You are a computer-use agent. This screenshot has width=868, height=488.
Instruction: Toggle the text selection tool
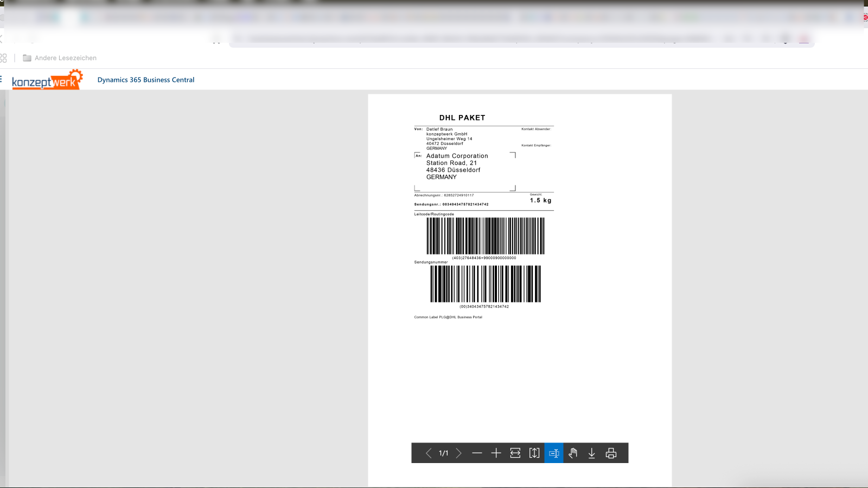point(554,453)
